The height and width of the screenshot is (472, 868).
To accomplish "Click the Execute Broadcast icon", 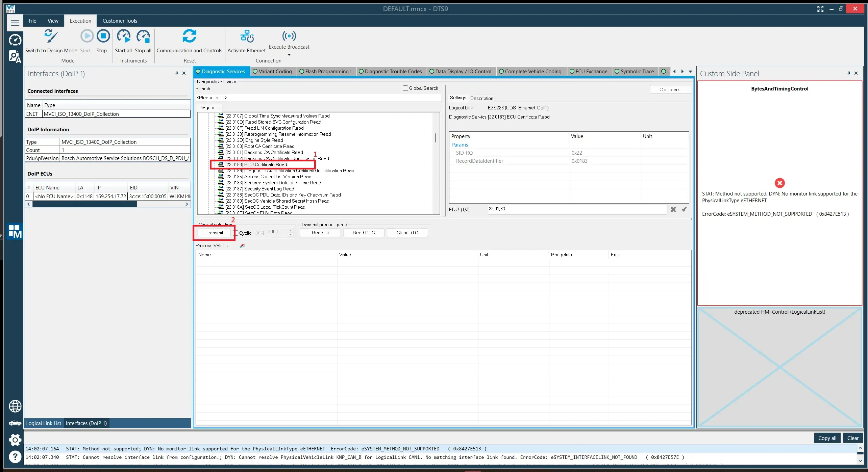I will pyautogui.click(x=289, y=36).
